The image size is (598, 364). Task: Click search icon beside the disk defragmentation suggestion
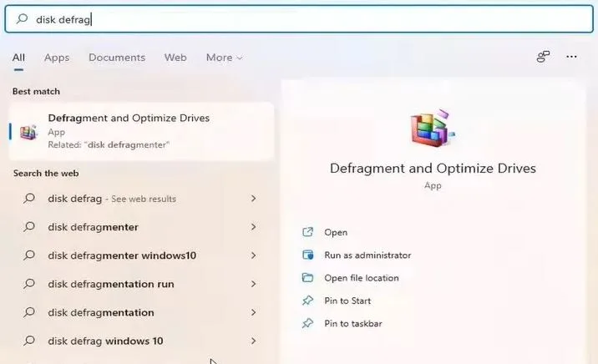(x=29, y=312)
